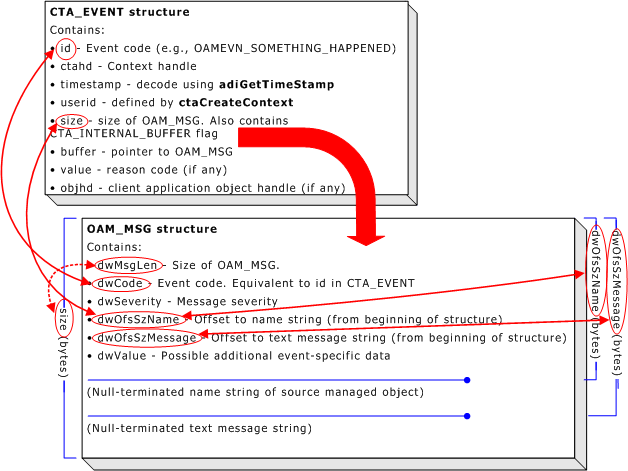Select the "objhd" client application object handle line
628x471 pixels.
point(201,187)
